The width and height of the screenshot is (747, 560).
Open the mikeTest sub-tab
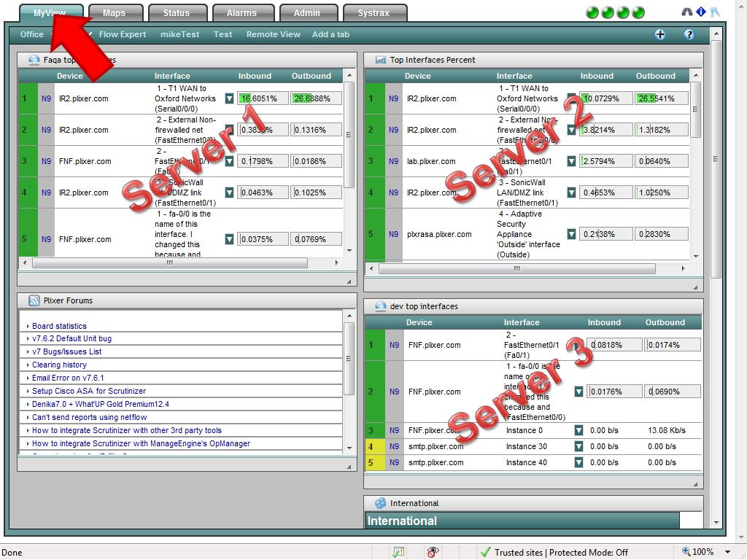(x=179, y=34)
